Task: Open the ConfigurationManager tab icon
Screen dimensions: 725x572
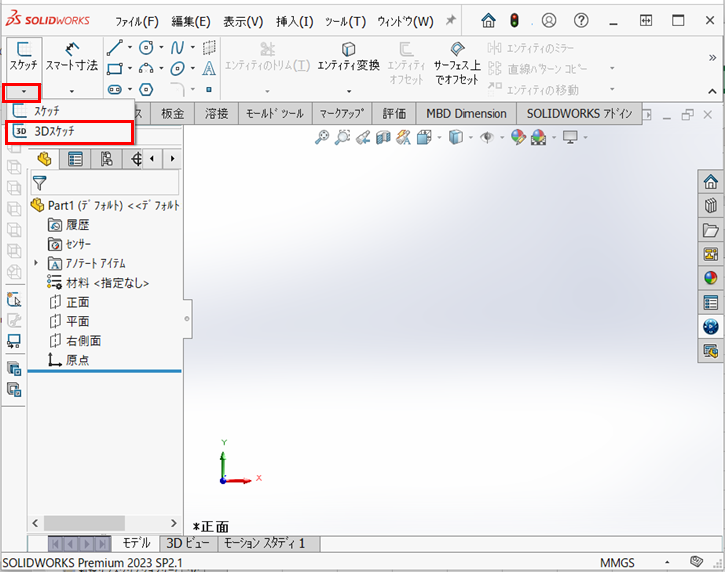Action: tap(106, 159)
